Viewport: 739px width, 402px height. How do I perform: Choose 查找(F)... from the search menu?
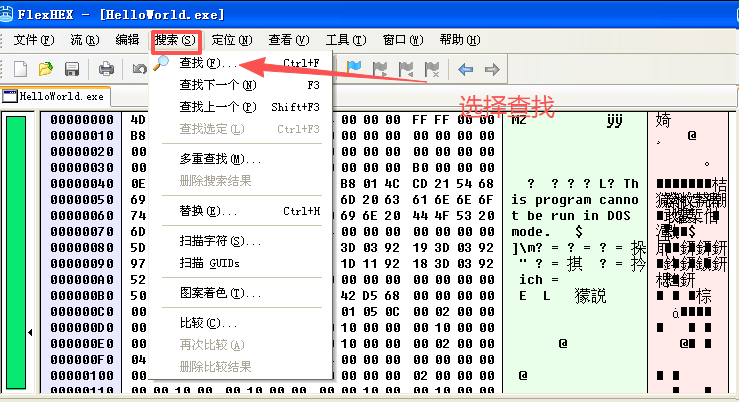click(x=241, y=63)
